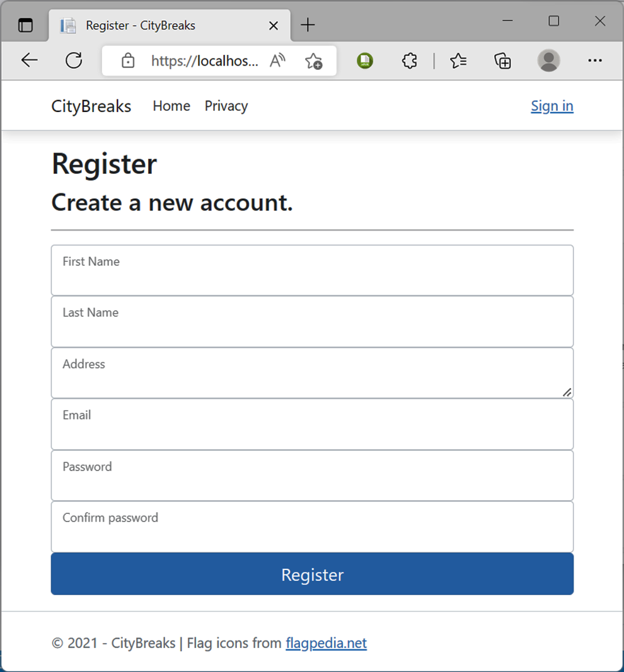
Task: Reload the page with the refresh icon
Action: (74, 60)
